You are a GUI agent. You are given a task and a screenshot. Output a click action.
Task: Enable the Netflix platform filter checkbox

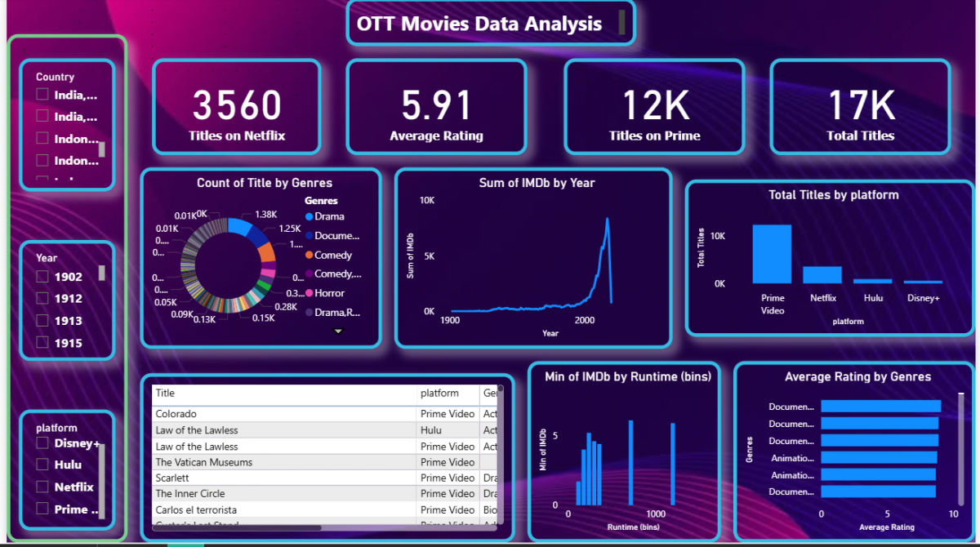coord(42,487)
